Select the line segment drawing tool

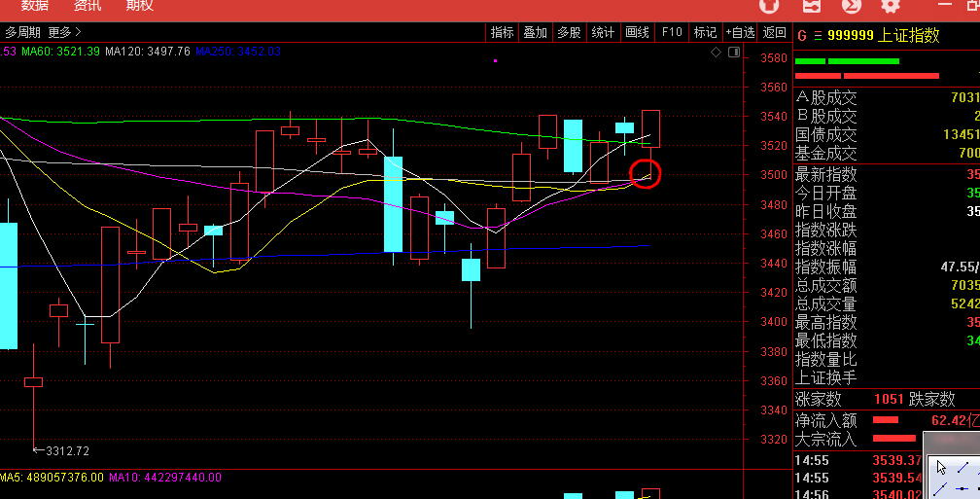pos(963,467)
